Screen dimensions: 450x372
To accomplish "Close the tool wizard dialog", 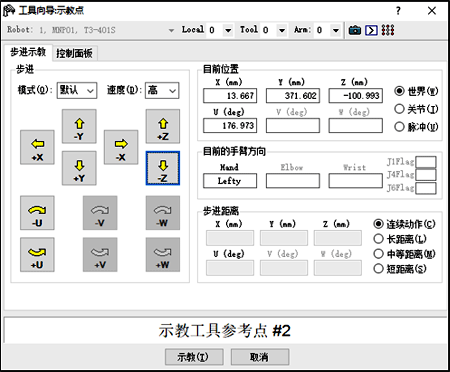I will click(x=432, y=11).
